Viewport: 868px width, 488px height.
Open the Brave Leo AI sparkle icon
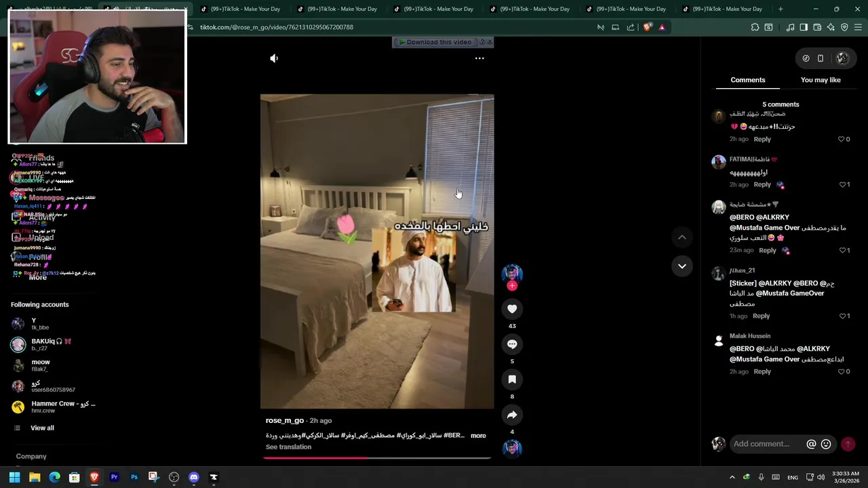tap(831, 27)
